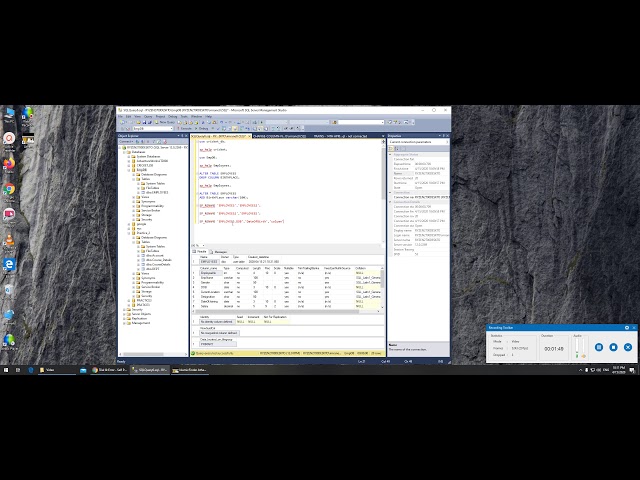The height and width of the screenshot is (480, 640).
Task: Switch to the Messages tab
Action: [x=222, y=252]
